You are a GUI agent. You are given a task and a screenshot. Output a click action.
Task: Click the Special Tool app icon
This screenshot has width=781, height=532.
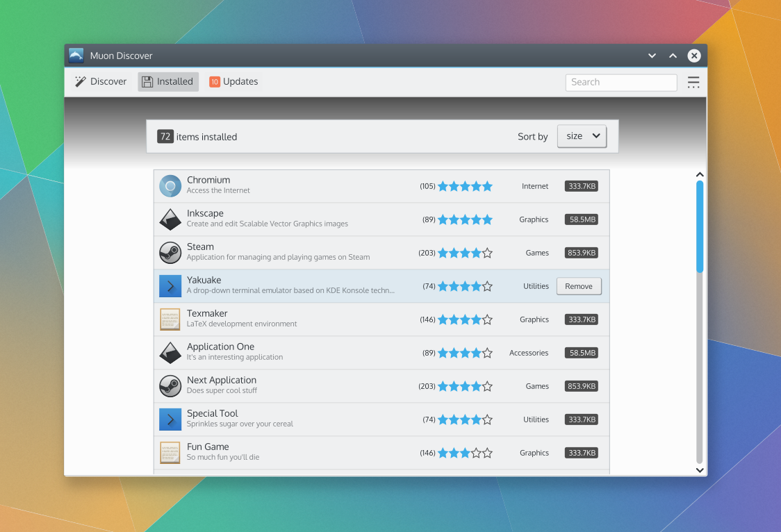[170, 419]
